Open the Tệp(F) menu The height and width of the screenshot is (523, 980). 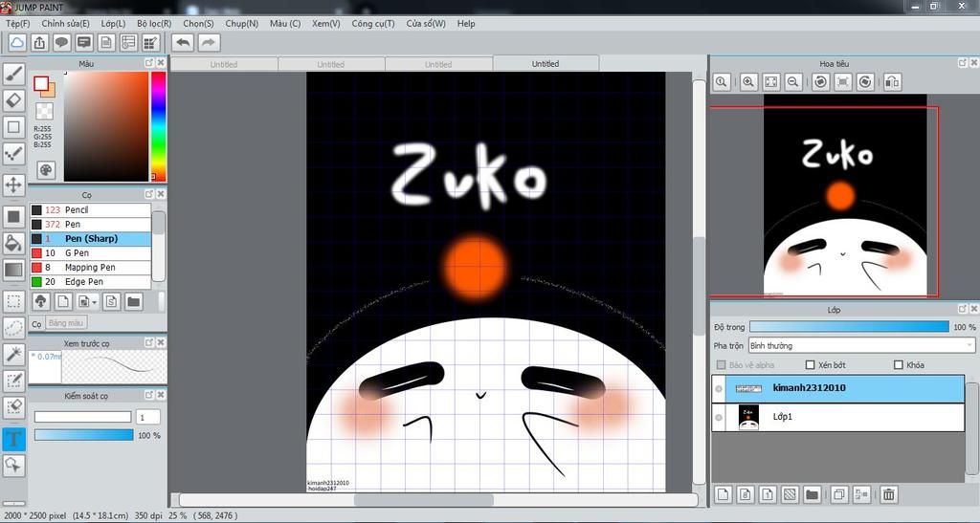(17, 24)
